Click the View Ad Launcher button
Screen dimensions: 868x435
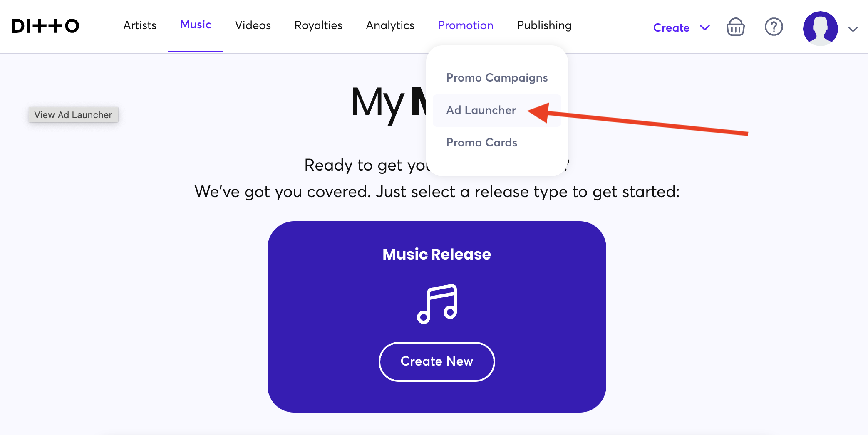(73, 115)
